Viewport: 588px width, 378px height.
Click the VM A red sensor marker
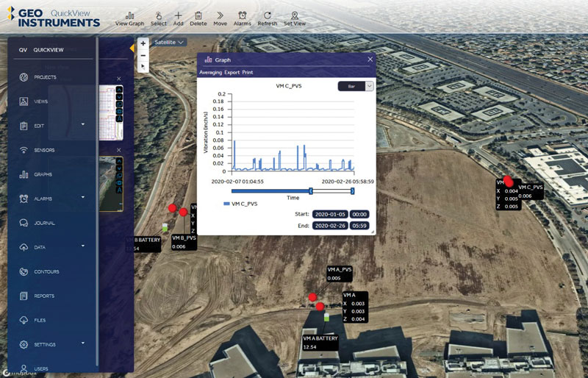(320, 305)
